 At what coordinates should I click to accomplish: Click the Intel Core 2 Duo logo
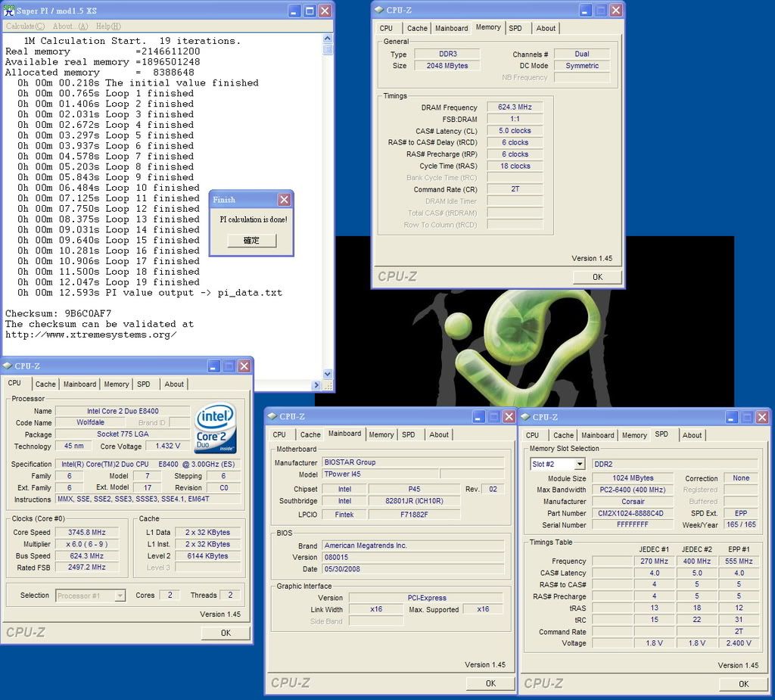pyautogui.click(x=216, y=428)
